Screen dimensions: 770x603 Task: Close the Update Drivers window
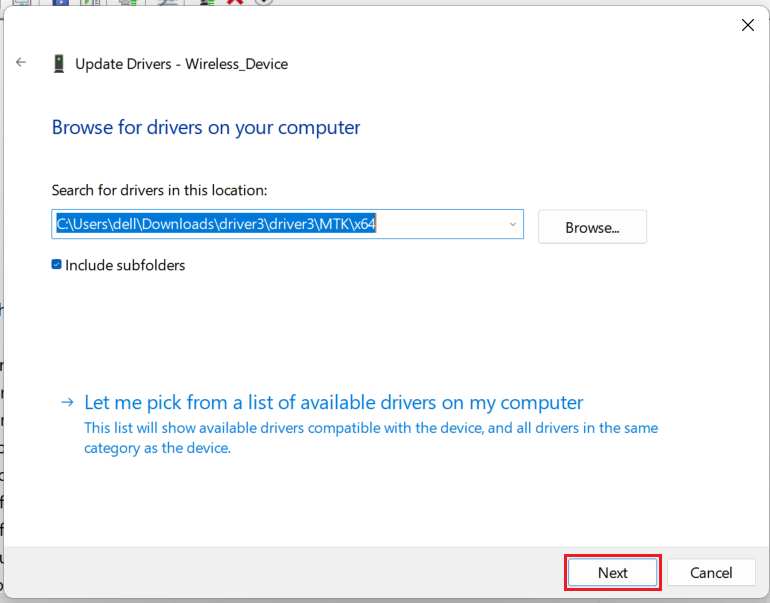point(747,25)
